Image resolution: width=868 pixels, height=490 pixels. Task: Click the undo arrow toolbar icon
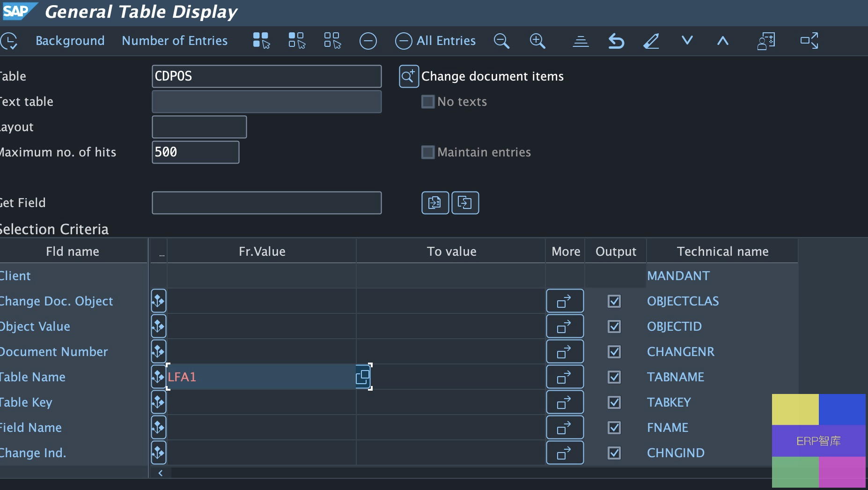(x=616, y=41)
